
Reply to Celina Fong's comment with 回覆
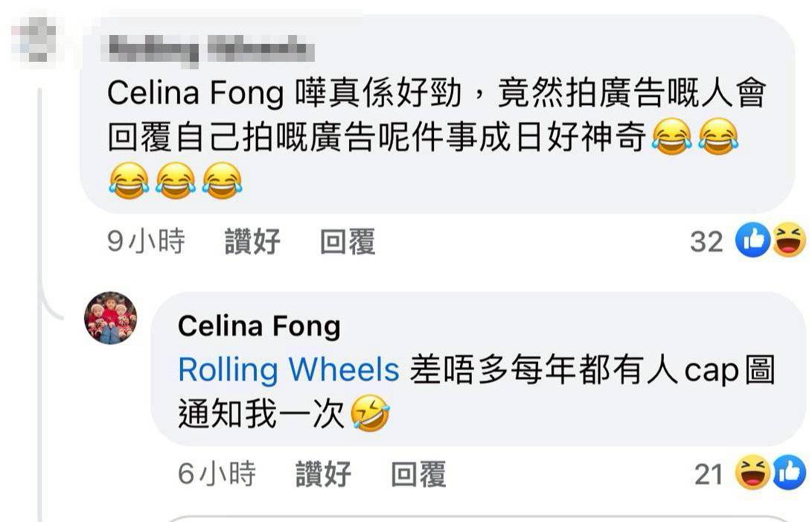pyautogui.click(x=418, y=474)
